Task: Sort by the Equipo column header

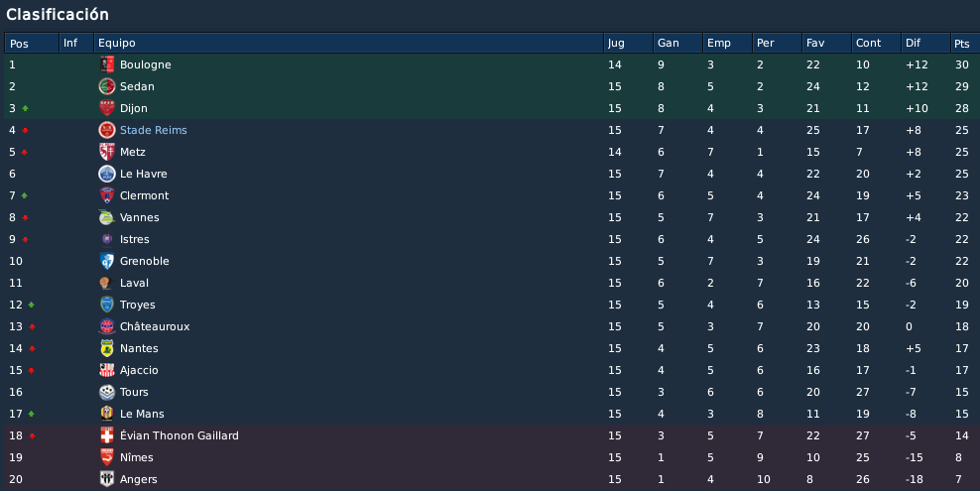Action: (348, 43)
